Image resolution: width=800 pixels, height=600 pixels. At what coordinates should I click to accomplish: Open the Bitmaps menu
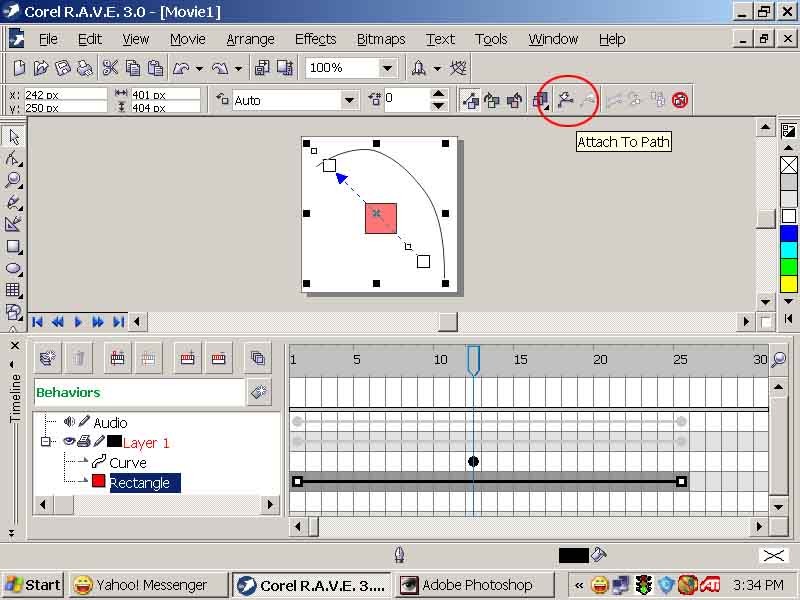[381, 39]
